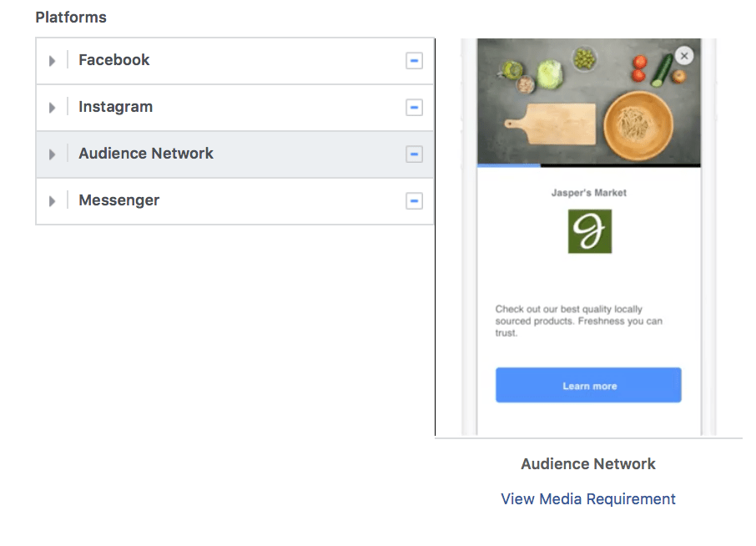756x546 pixels.
Task: Click the food preparation preview image
Action: click(x=588, y=100)
